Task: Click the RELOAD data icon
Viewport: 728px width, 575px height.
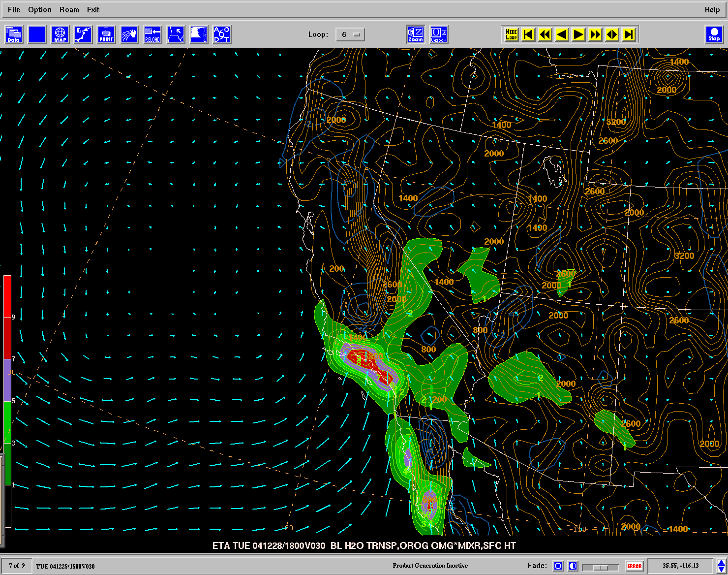Action: click(x=152, y=34)
